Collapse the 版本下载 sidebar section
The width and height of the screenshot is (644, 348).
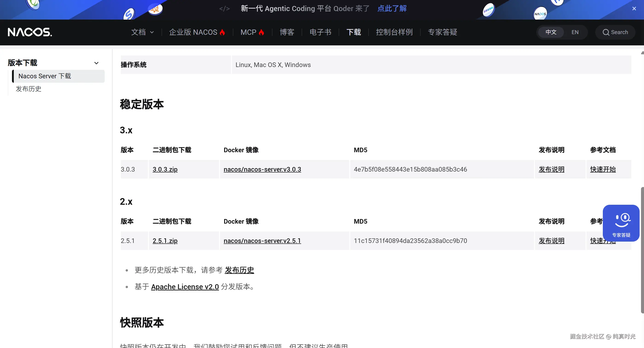pos(96,63)
